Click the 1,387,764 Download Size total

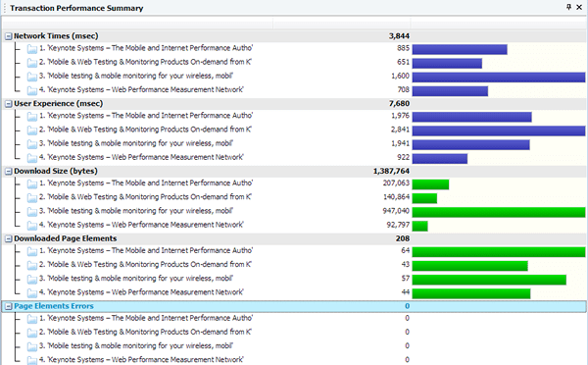[x=391, y=172]
